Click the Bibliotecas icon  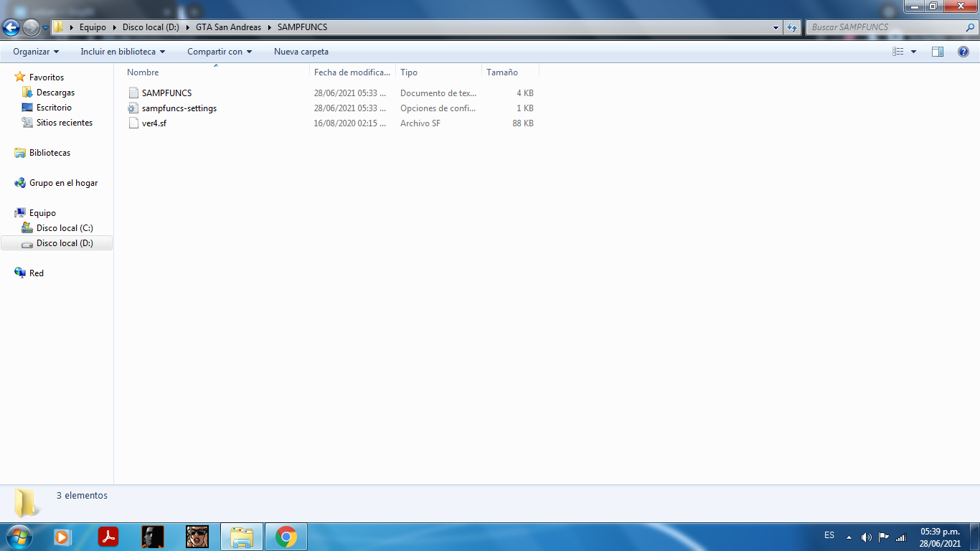point(20,153)
